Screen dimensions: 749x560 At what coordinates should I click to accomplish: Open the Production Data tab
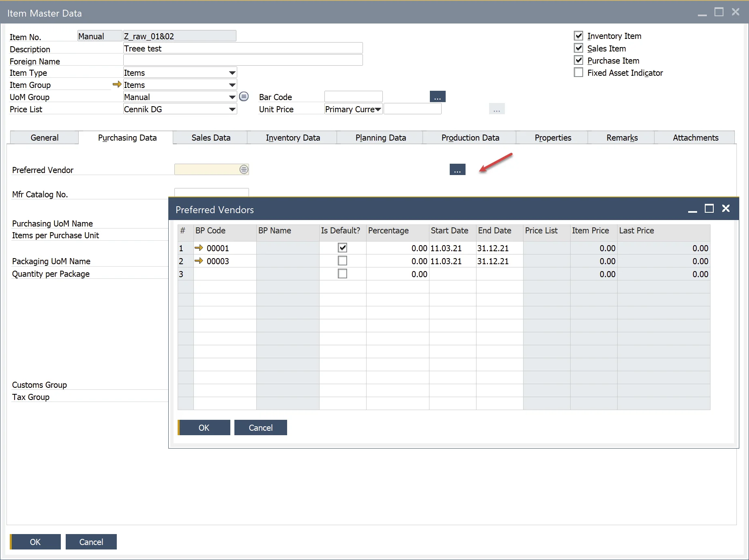(470, 138)
